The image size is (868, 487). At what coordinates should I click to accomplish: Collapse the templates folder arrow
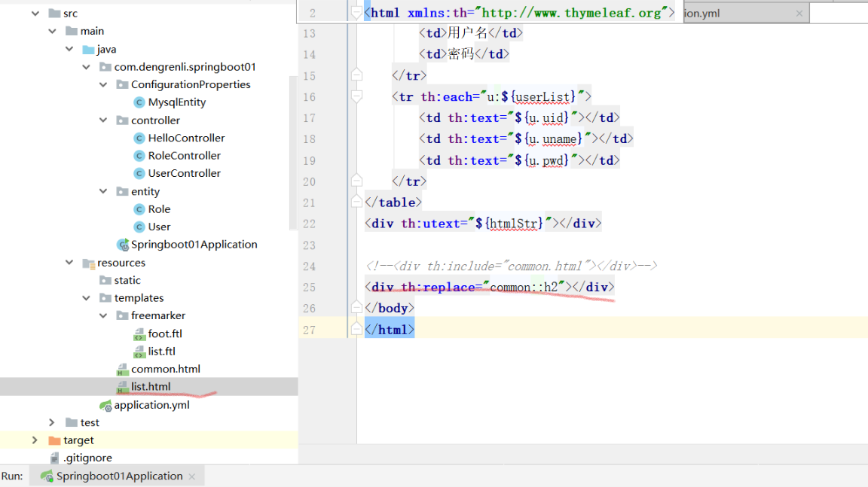point(87,298)
